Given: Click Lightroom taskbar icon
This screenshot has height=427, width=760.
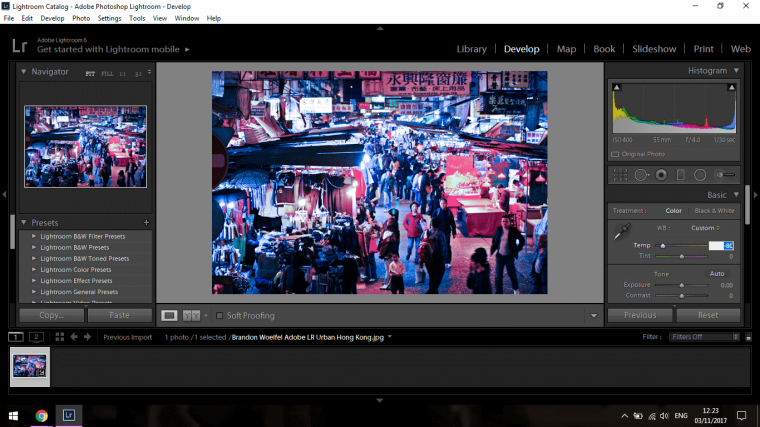Looking at the screenshot, I should click(x=69, y=415).
